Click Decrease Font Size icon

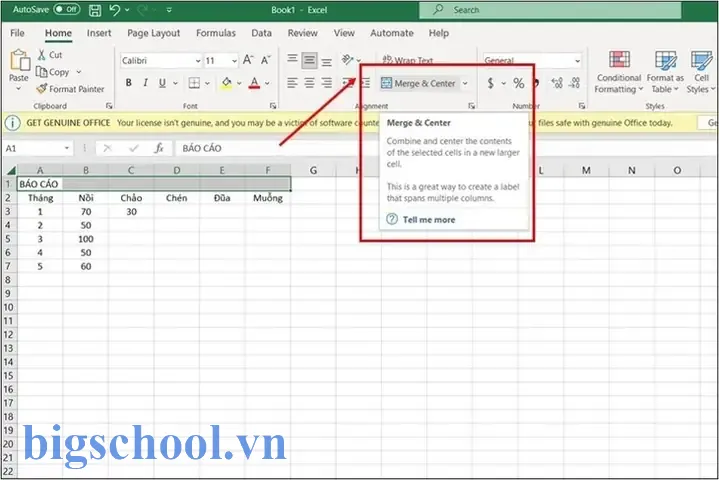(x=266, y=60)
